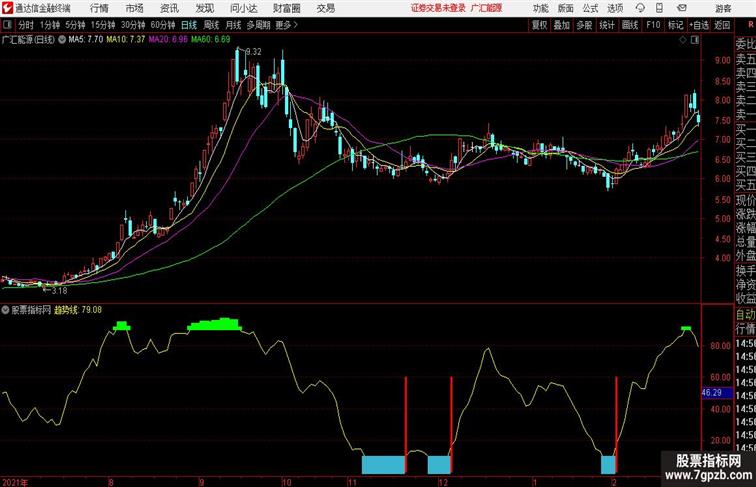This screenshot has width=756, height=487.
Task: Click the 返回 back button
Action: tap(722, 25)
